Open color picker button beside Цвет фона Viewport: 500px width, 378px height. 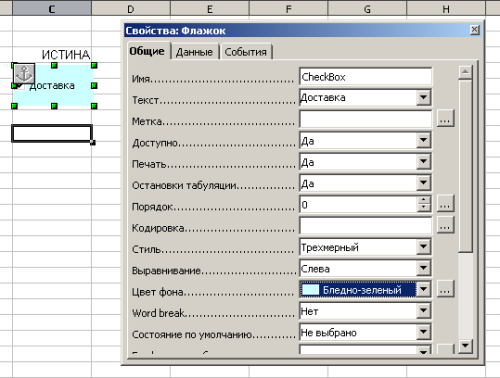(x=445, y=289)
